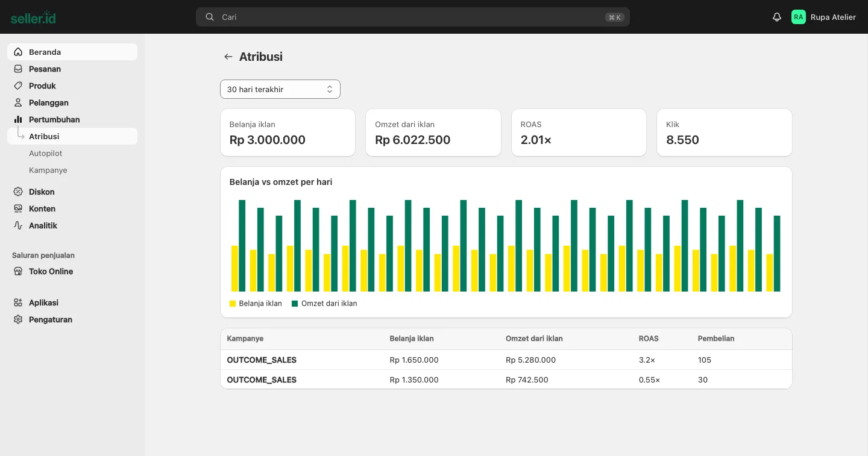
Task: Click the 8.550 Klik value
Action: click(x=682, y=140)
